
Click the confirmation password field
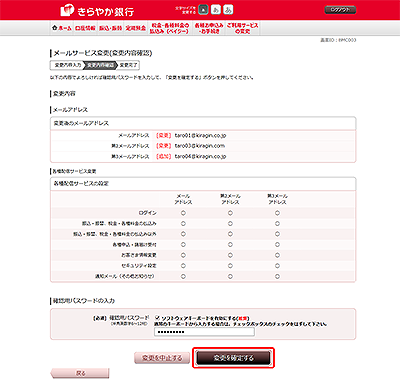point(204,332)
